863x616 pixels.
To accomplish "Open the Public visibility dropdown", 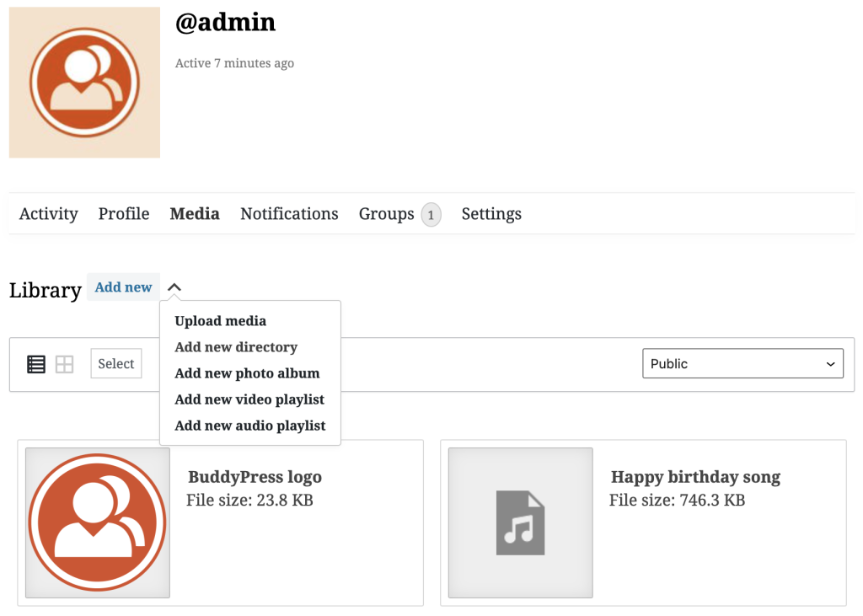I will tap(742, 363).
